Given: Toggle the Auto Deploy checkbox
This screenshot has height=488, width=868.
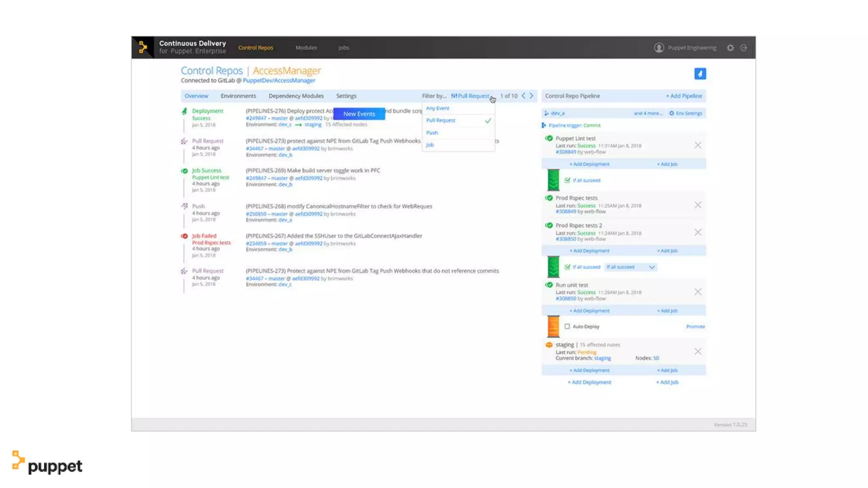Looking at the screenshot, I should (x=567, y=327).
